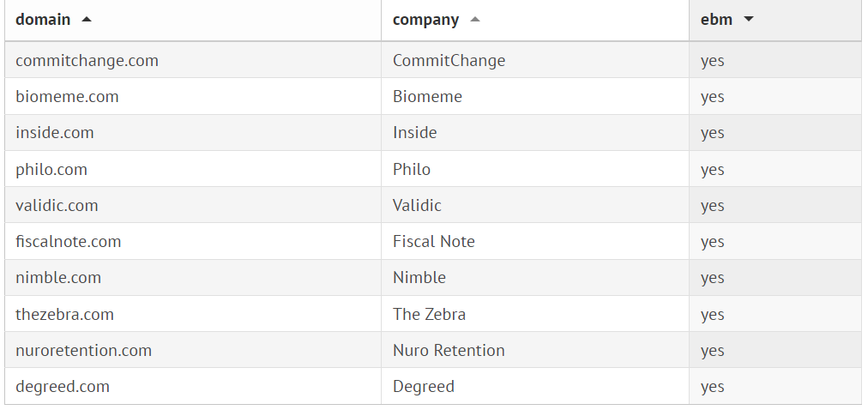Click the Nimble company cell
Image resolution: width=868 pixels, height=410 pixels.
click(419, 278)
